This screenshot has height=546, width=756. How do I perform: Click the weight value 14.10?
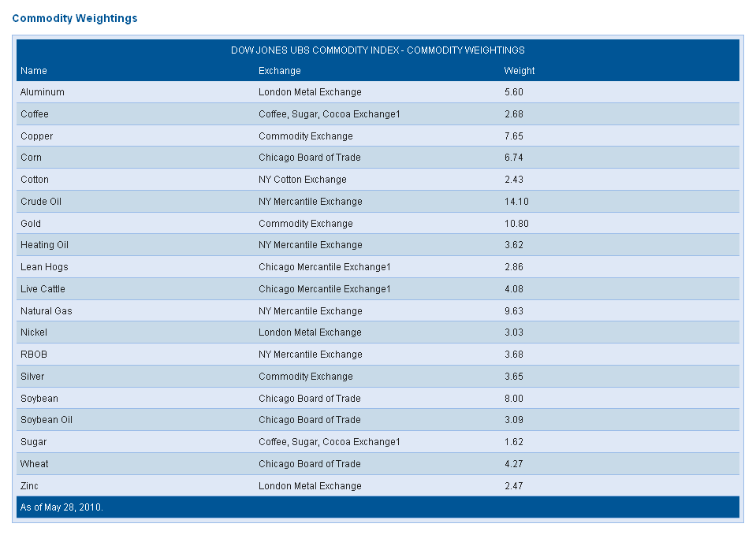click(x=517, y=202)
